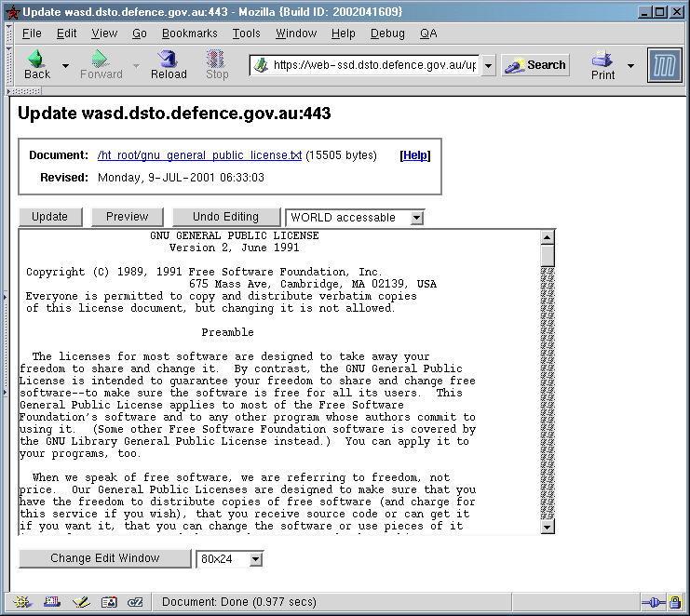Image resolution: width=690 pixels, height=616 pixels.
Task: Open the Debug menu
Action: click(387, 33)
